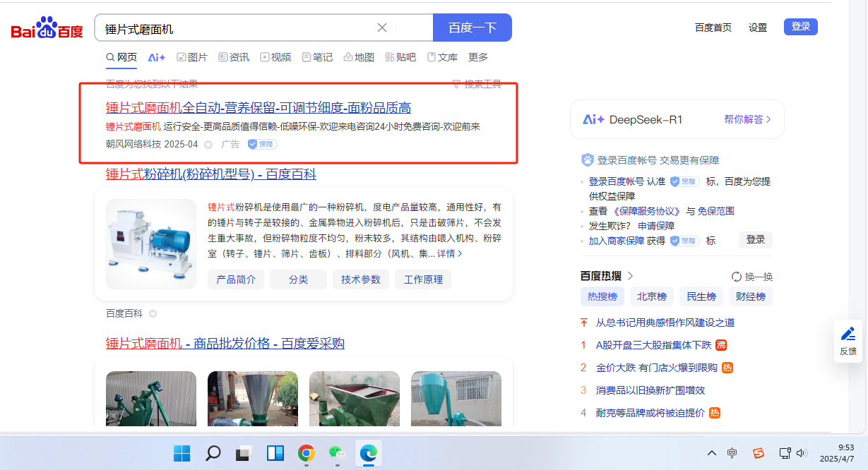Switch to the 视频 search tab

(x=275, y=57)
